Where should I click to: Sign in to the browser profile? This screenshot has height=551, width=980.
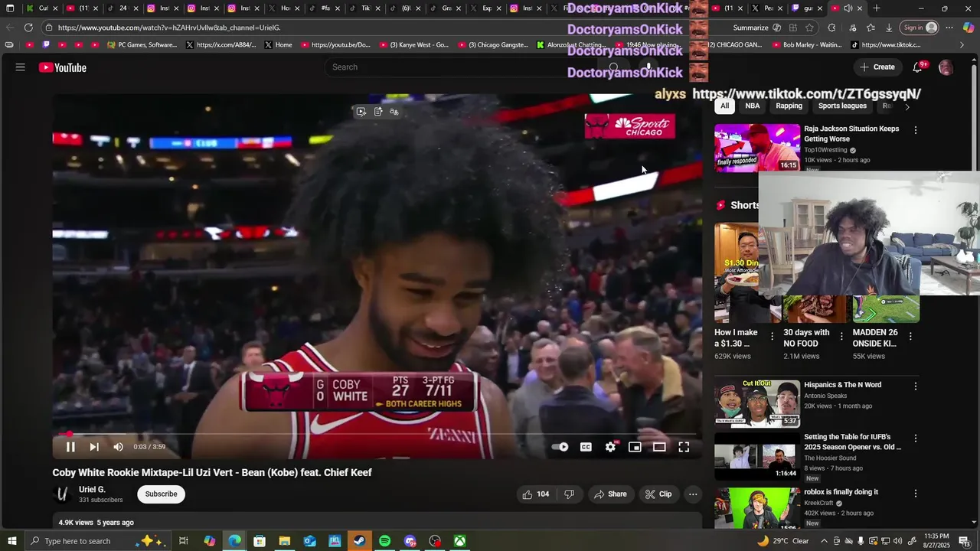point(919,28)
